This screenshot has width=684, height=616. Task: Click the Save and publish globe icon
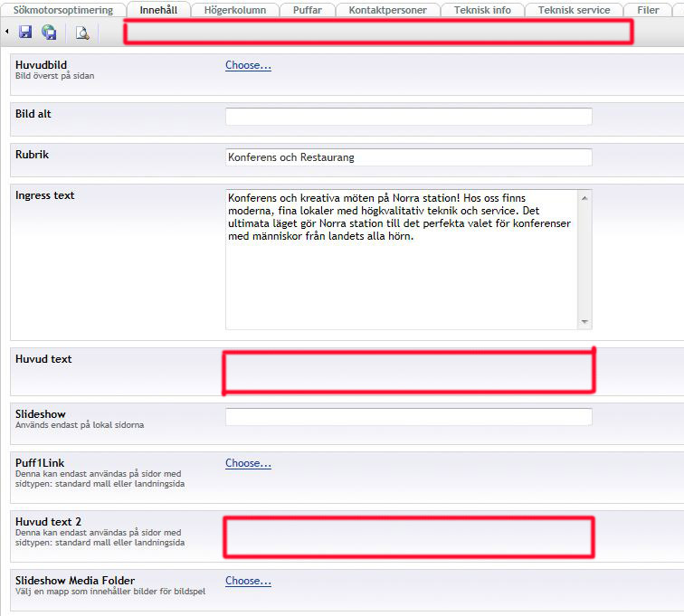(x=49, y=33)
